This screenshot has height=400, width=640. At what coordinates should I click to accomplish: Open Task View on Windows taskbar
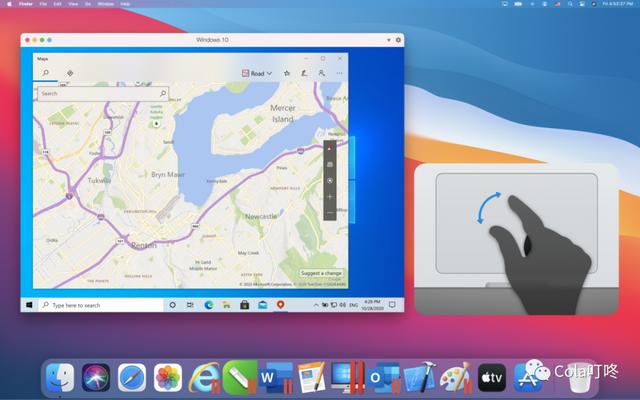190,305
